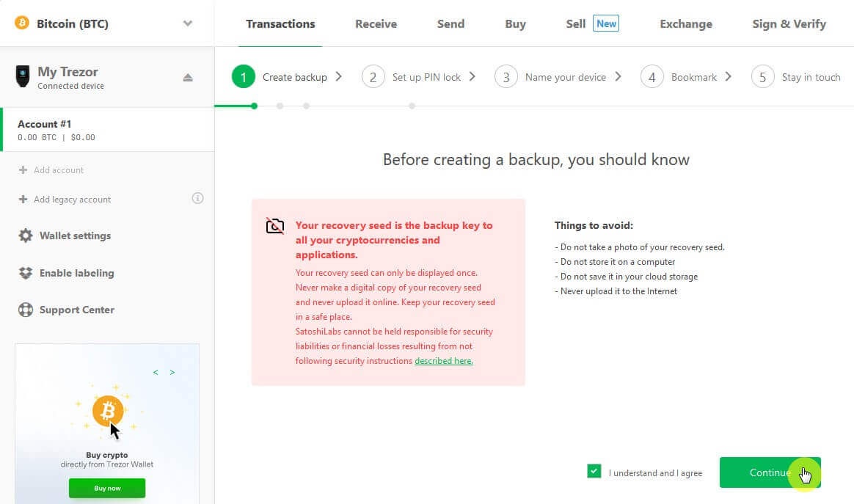Select Account #1 in sidebar
Screen dimensions: 854x504
108,130
